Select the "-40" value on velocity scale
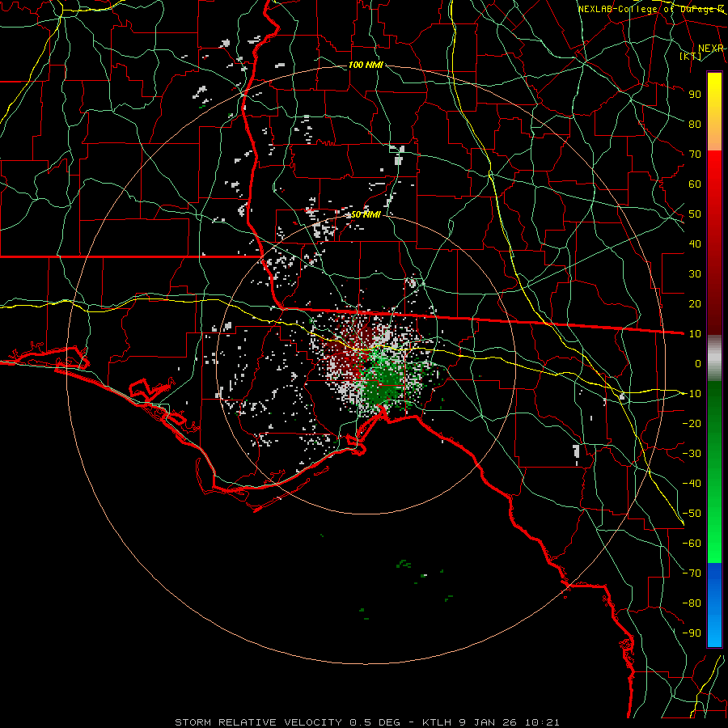The height and width of the screenshot is (728, 728). 692,484
